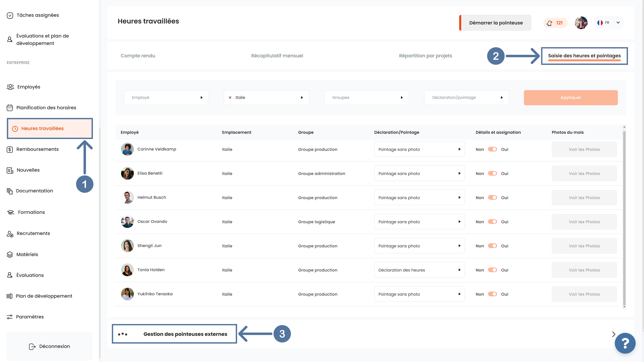Open Tâches assignées check icon
The height and width of the screenshot is (362, 644).
pos(10,15)
